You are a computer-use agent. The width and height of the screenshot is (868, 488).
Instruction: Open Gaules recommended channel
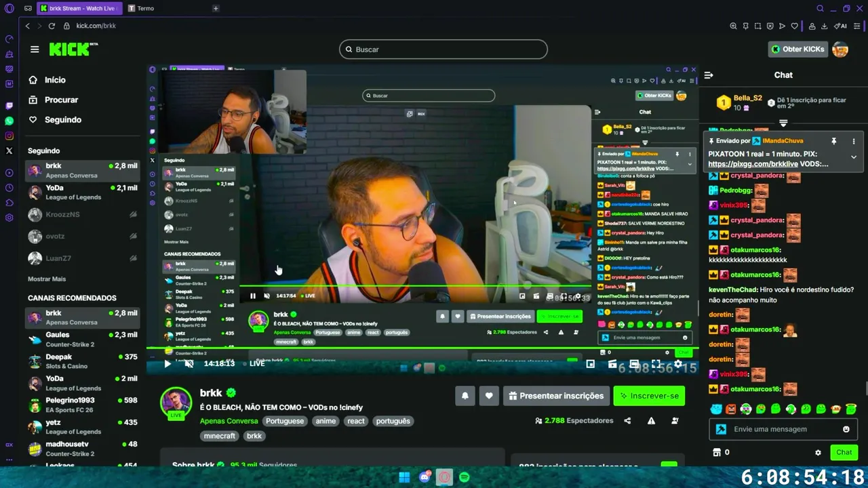click(x=83, y=339)
